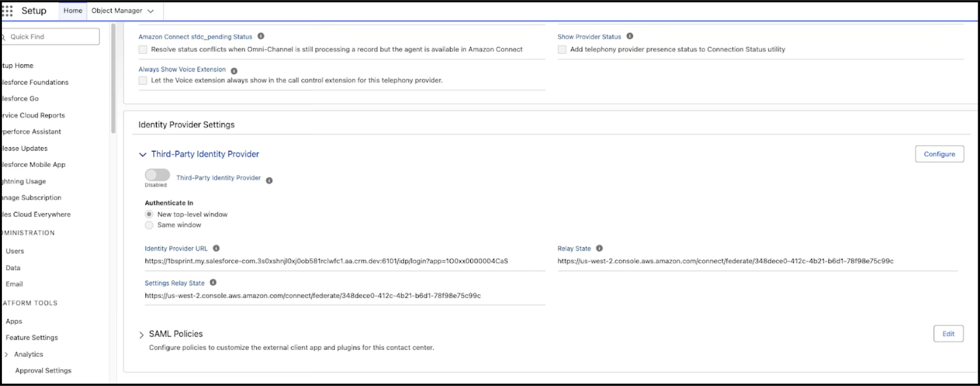Image resolution: width=980 pixels, height=386 pixels.
Task: Open Apps under Platform Tools
Action: [x=14, y=321]
